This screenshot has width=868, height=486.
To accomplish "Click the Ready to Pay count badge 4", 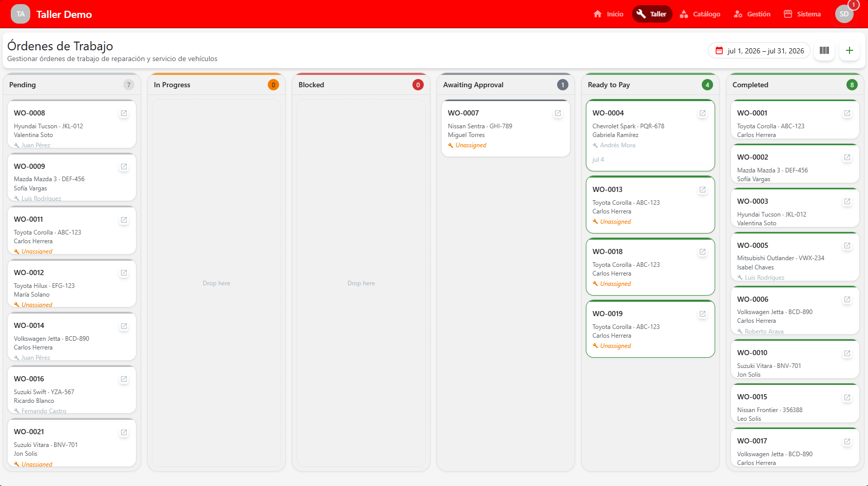I will pyautogui.click(x=707, y=85).
